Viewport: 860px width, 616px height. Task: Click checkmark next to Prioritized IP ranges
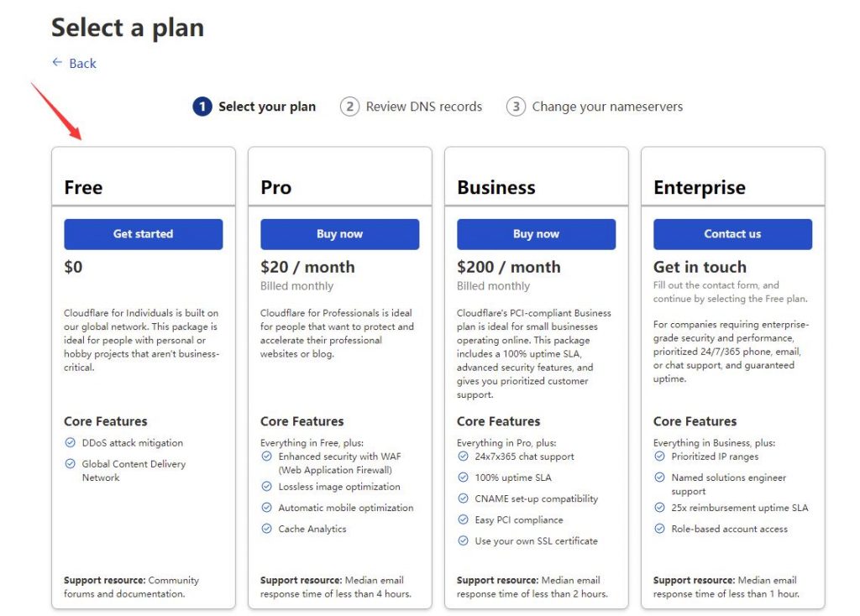tap(660, 456)
